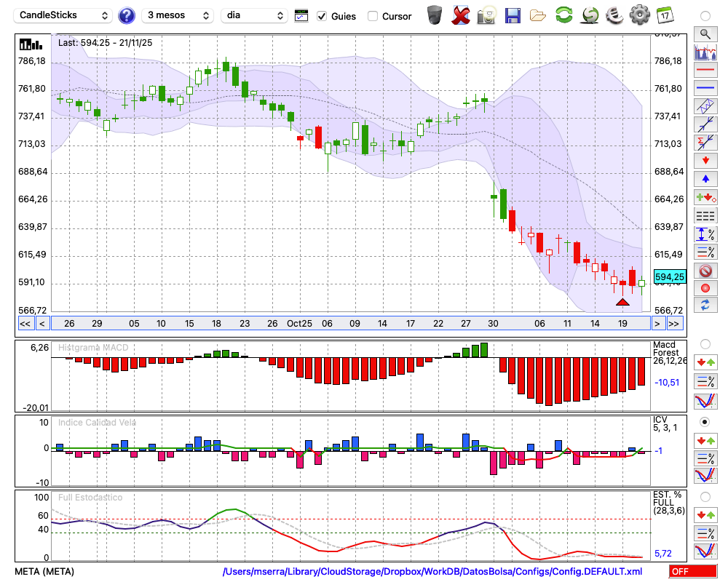Select the red horizontal line drawing tool
Viewport: 728px width, 582px height.
point(705,70)
